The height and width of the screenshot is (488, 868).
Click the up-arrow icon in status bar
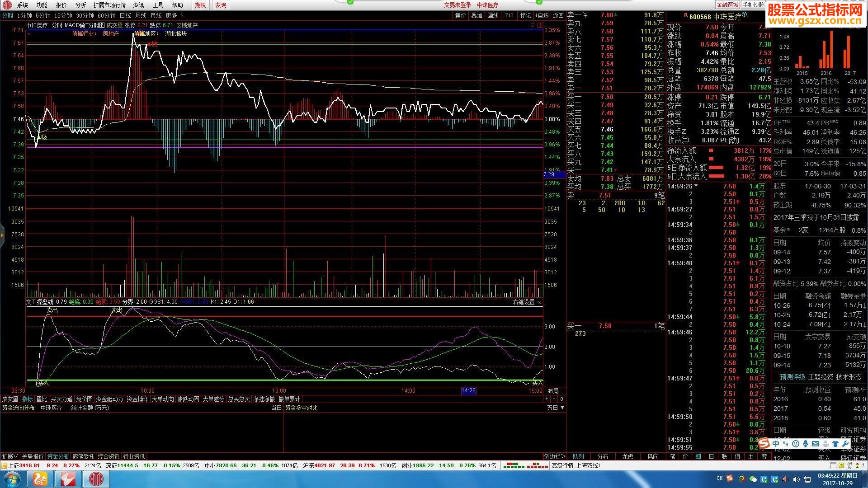point(857,465)
